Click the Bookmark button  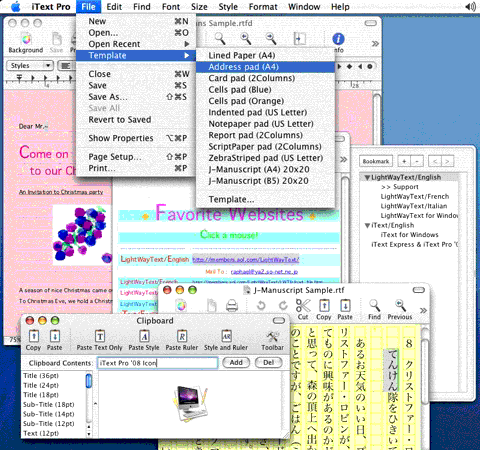pyautogui.click(x=376, y=161)
